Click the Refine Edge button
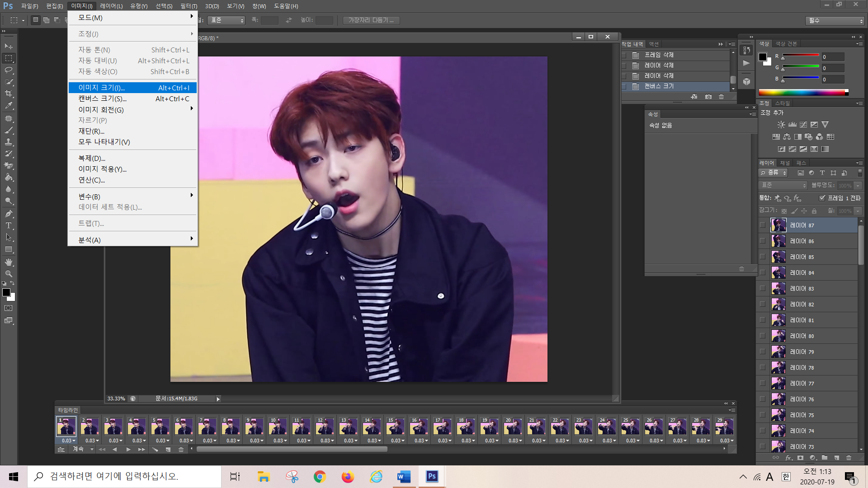The height and width of the screenshot is (488, 868). 371,20
